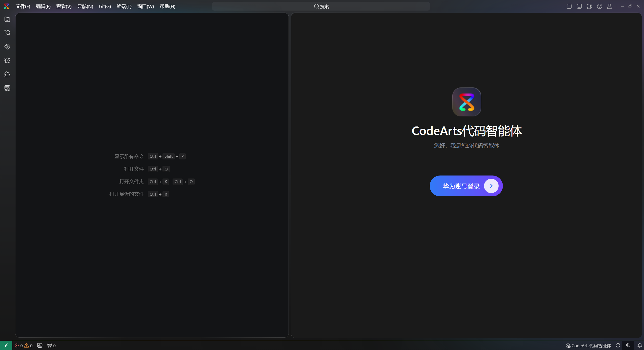
Task: Toggle the left sidebar panel visibility
Action: tap(569, 6)
